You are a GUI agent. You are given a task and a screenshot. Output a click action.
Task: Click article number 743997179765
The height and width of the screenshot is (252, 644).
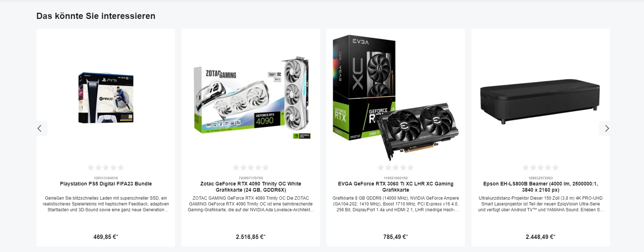click(251, 178)
